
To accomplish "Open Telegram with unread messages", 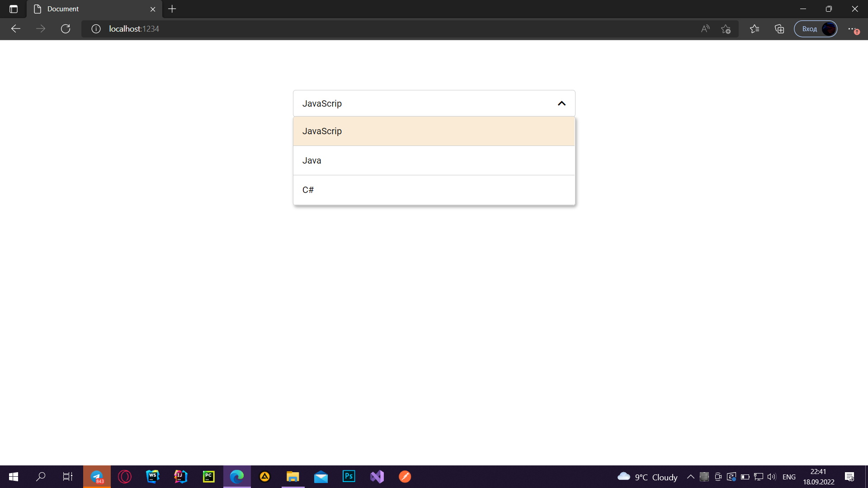I will [97, 477].
